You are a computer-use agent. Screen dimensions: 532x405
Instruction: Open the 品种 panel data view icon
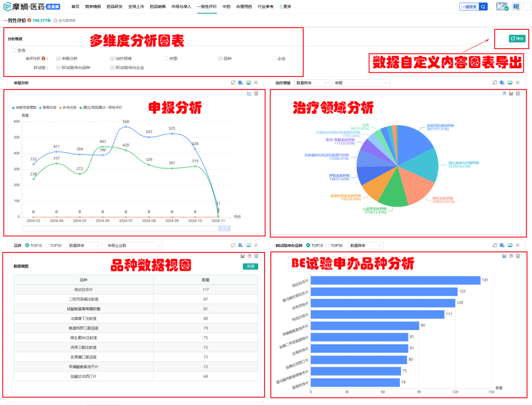point(256,256)
